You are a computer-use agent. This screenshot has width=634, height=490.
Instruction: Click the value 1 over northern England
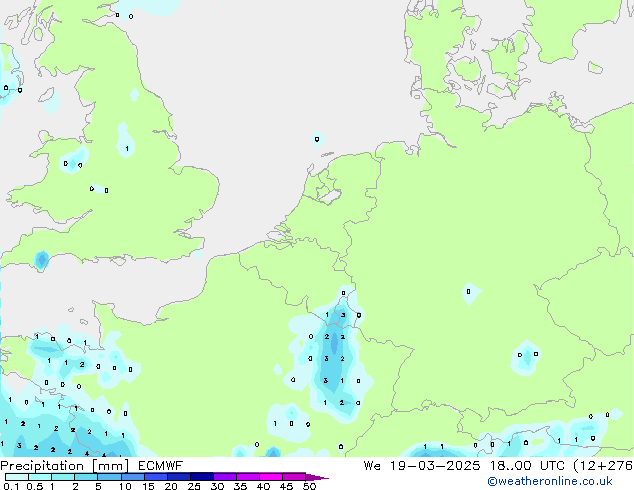click(126, 149)
